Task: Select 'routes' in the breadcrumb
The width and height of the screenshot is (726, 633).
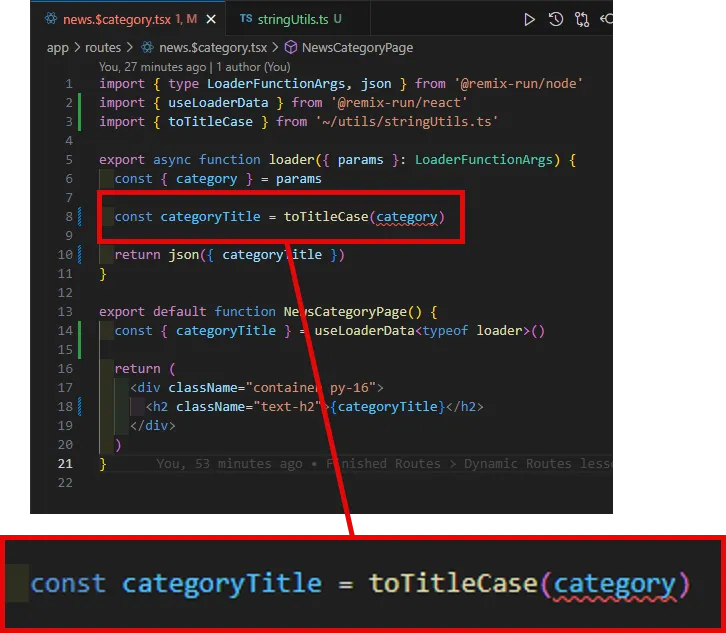Action: click(x=103, y=47)
